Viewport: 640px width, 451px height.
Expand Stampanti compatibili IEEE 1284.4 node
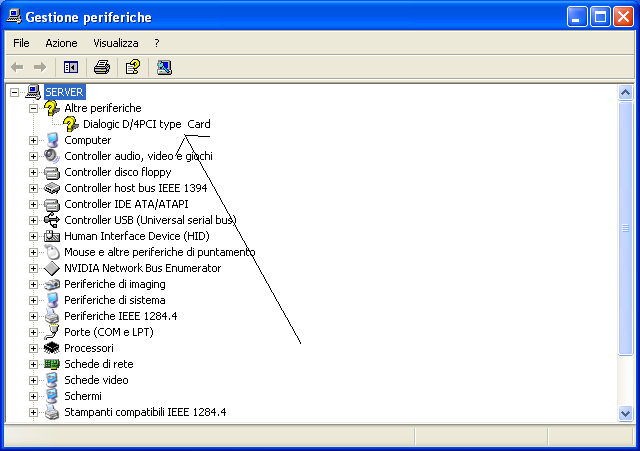coord(33,412)
